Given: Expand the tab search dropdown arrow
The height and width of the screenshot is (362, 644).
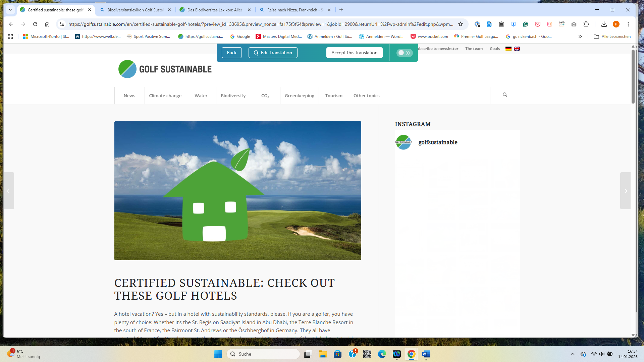Looking at the screenshot, I should click(x=10, y=10).
